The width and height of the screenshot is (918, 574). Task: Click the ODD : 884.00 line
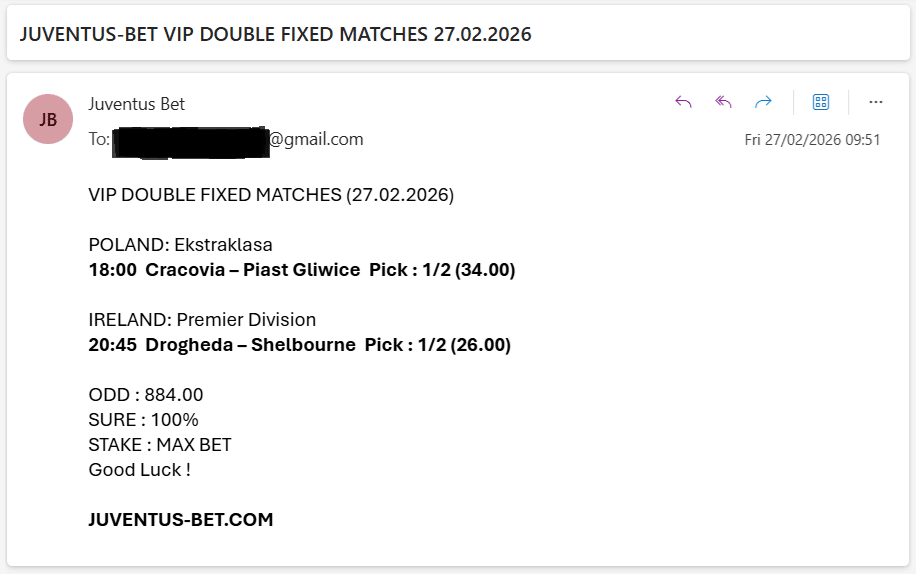pyautogui.click(x=146, y=395)
